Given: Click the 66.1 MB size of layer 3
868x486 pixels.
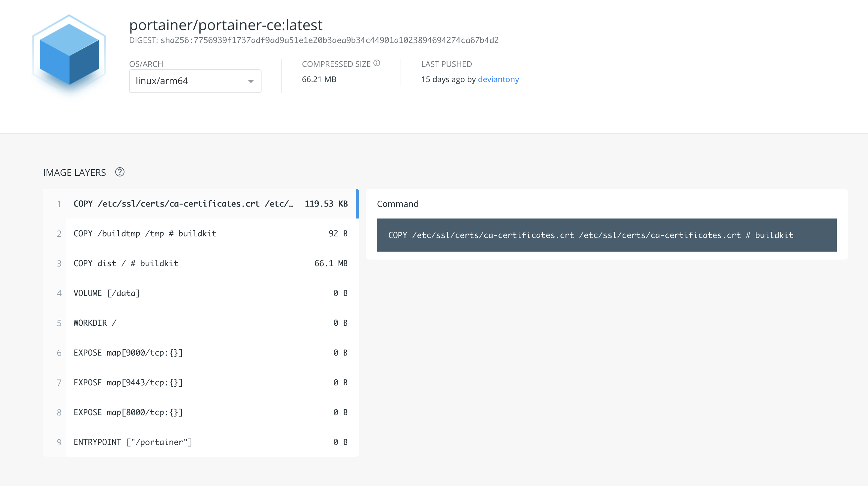Looking at the screenshot, I should [331, 263].
